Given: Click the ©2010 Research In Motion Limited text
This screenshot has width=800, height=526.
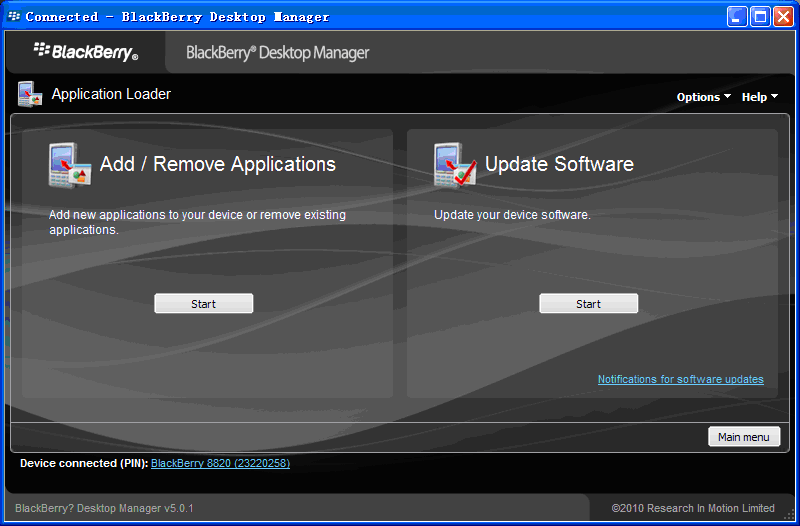Looking at the screenshot, I should click(693, 508).
